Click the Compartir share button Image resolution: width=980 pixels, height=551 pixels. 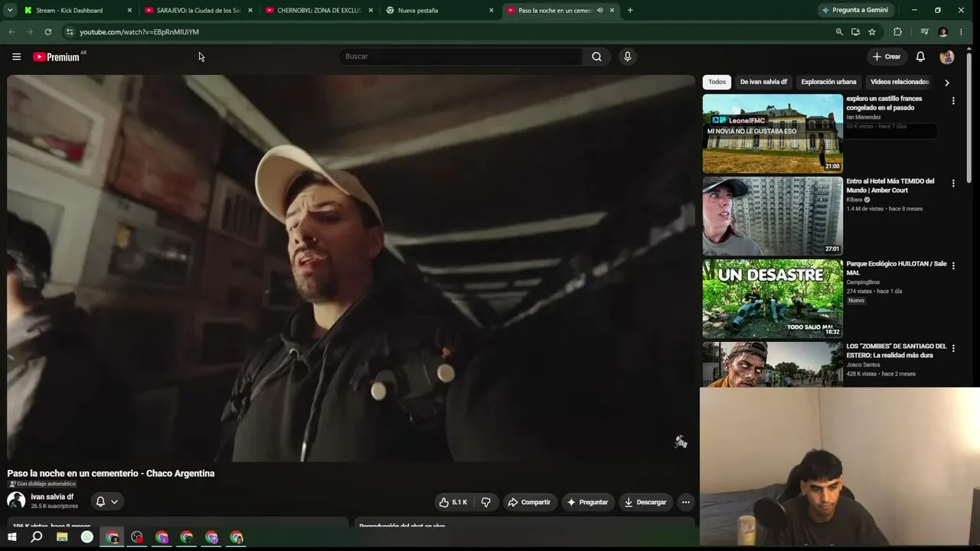pyautogui.click(x=528, y=502)
